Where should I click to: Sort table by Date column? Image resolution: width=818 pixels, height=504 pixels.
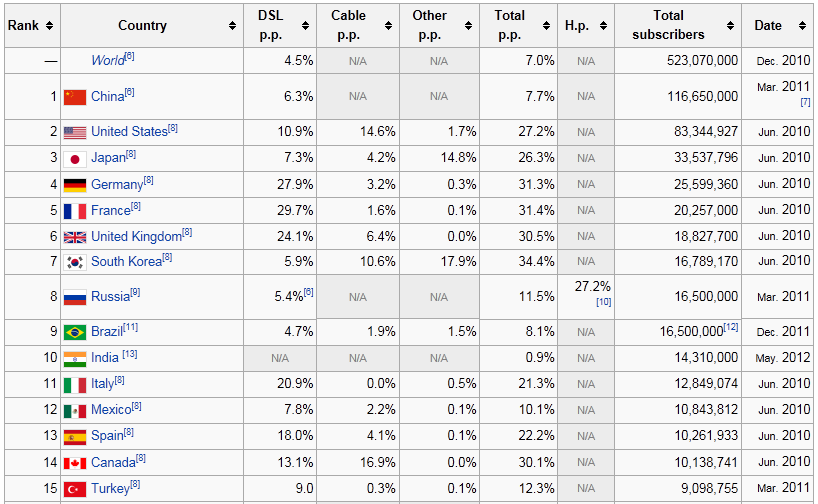tap(802, 26)
